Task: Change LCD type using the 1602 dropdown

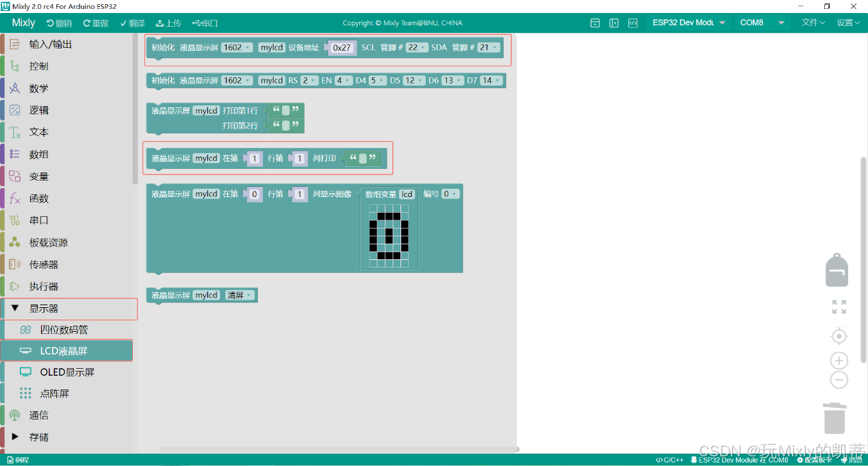Action: (x=236, y=47)
